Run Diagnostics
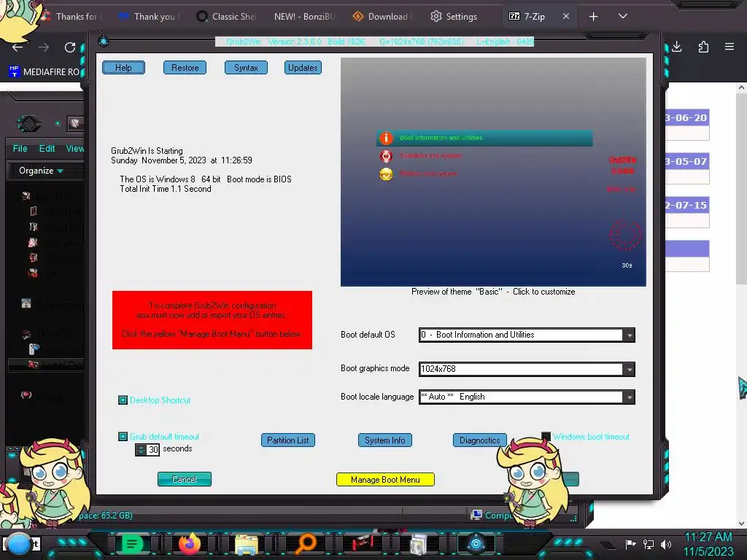The width and height of the screenshot is (747, 560). click(479, 440)
